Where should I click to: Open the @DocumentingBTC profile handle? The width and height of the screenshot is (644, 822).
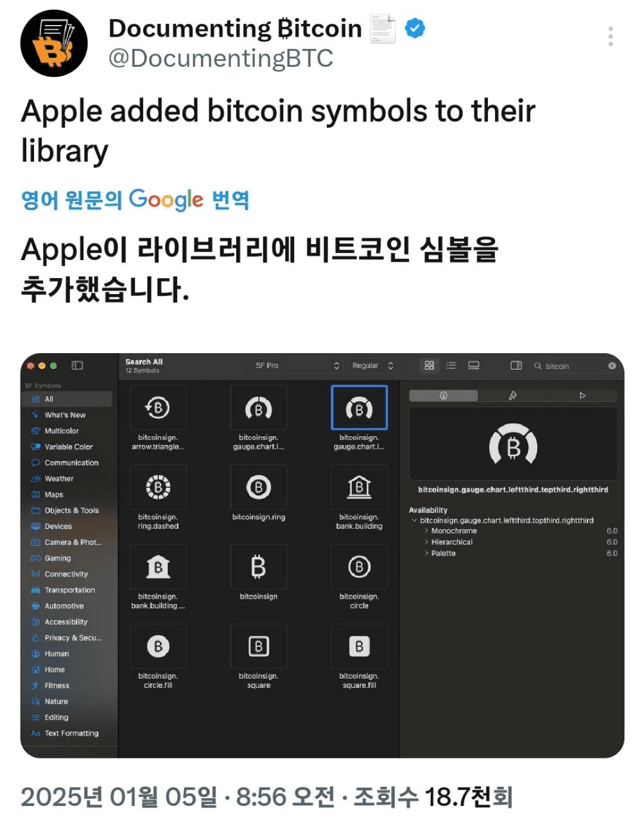[x=221, y=58]
